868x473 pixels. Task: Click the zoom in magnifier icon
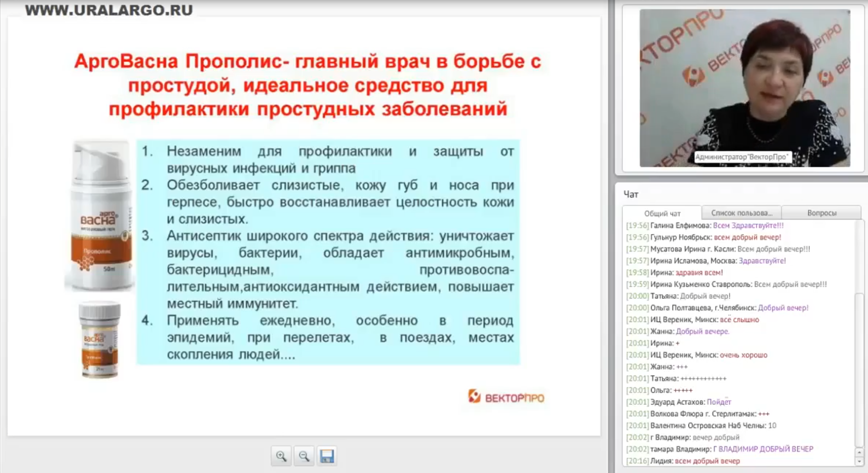point(281,456)
